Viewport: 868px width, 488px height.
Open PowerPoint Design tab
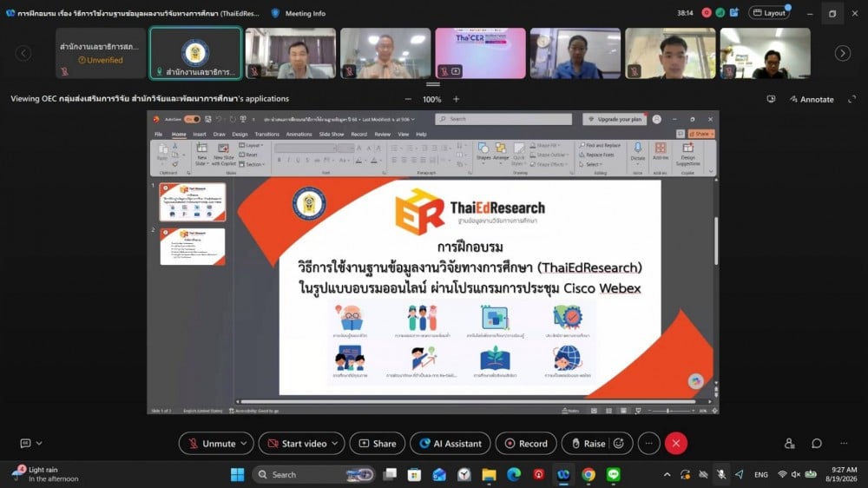(240, 134)
